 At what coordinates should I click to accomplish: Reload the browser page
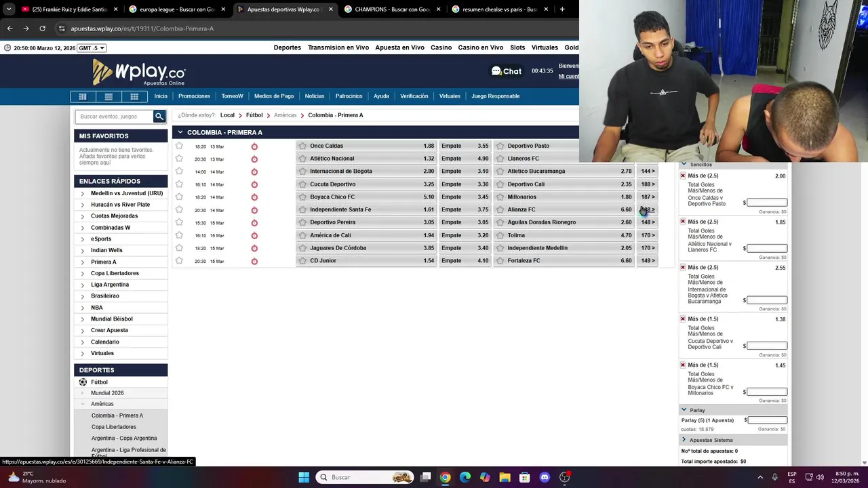42,28
